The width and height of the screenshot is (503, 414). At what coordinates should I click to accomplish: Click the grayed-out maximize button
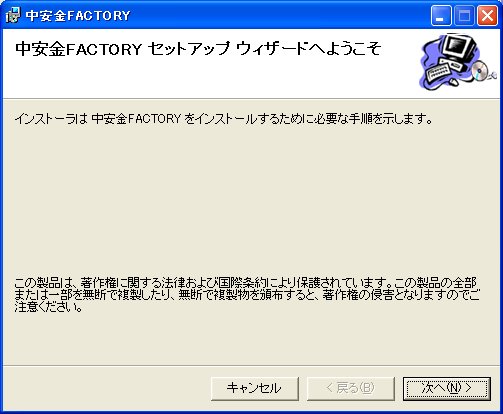464,16
